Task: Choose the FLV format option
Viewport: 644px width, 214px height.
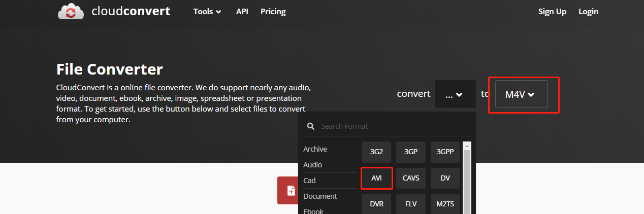Action: (x=410, y=204)
